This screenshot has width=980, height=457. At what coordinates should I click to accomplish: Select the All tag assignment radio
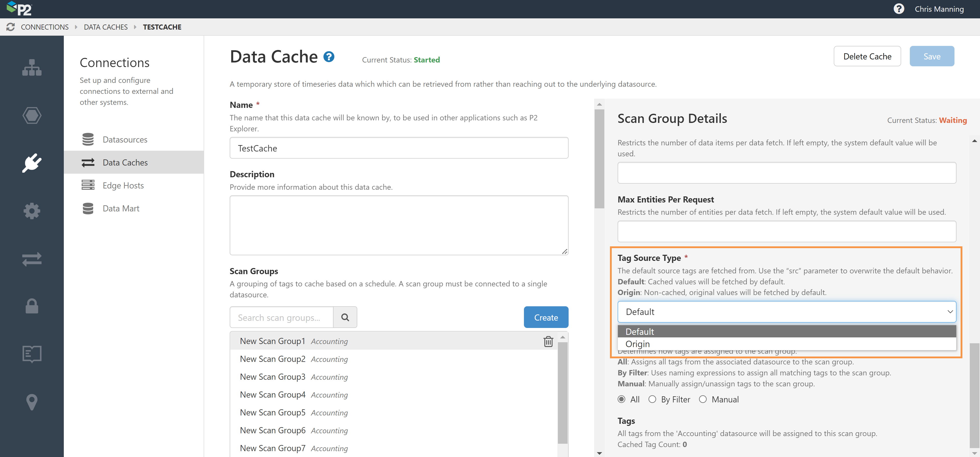(621, 399)
